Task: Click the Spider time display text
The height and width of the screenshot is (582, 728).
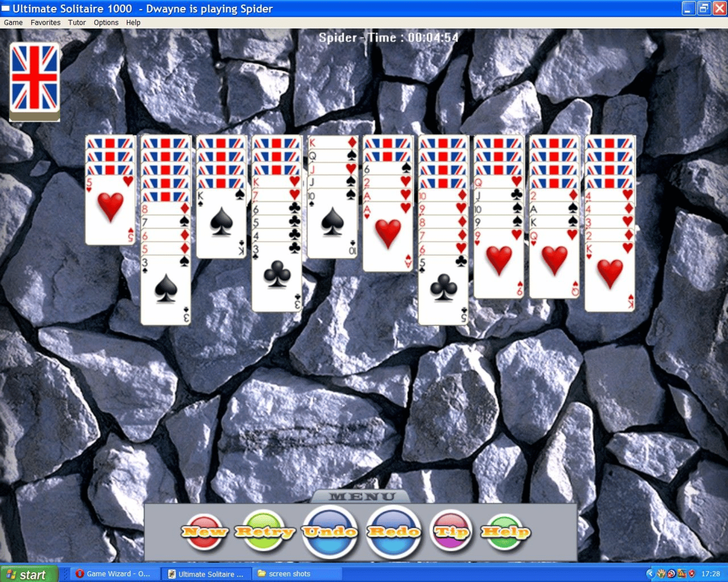Action: (388, 38)
